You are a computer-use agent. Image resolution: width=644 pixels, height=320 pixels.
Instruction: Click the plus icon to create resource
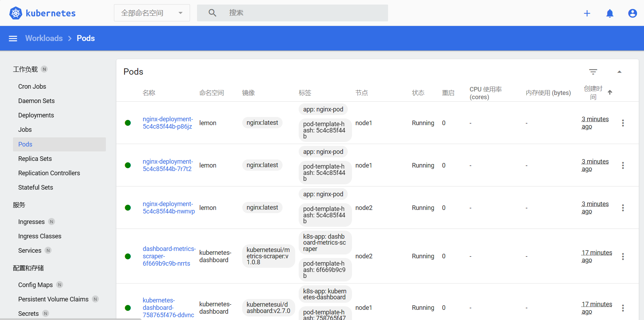pyautogui.click(x=587, y=13)
